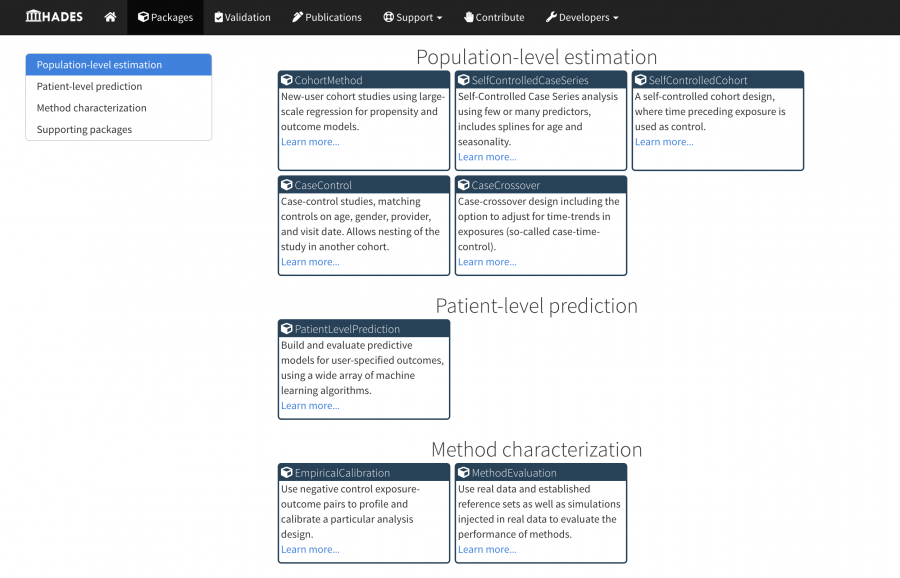The width and height of the screenshot is (900, 578).
Task: Click Learn more on the EmpiricalCalibration card
Action: pyautogui.click(x=310, y=549)
